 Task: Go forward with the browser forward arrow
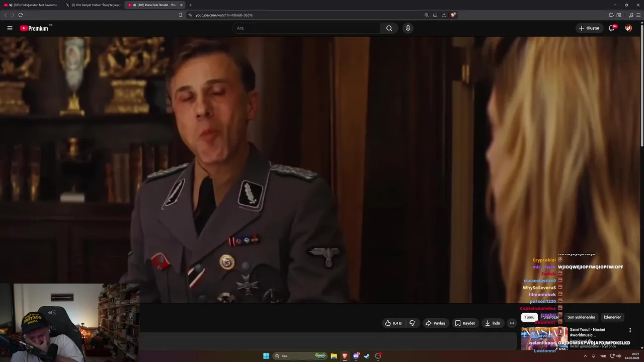(x=13, y=15)
